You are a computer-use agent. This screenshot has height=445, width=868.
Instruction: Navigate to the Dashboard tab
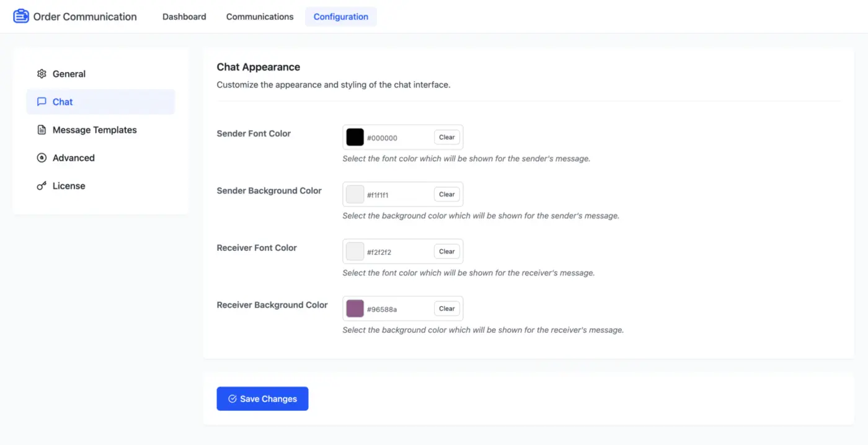pos(184,17)
